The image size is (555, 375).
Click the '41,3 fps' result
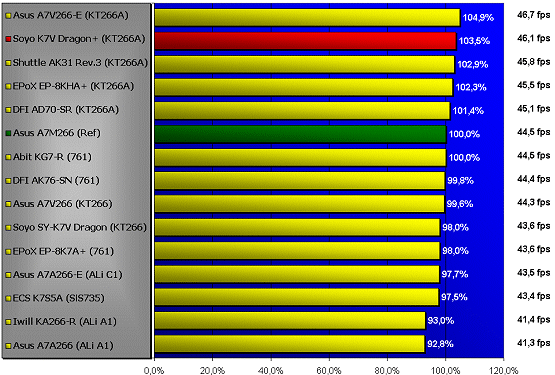[x=534, y=343]
